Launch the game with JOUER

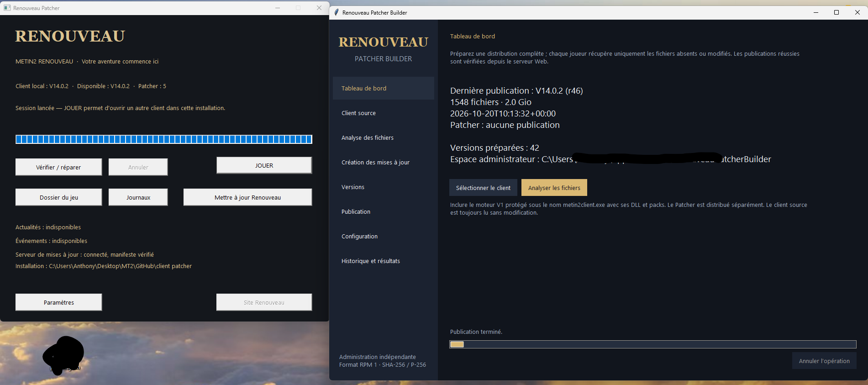(264, 165)
